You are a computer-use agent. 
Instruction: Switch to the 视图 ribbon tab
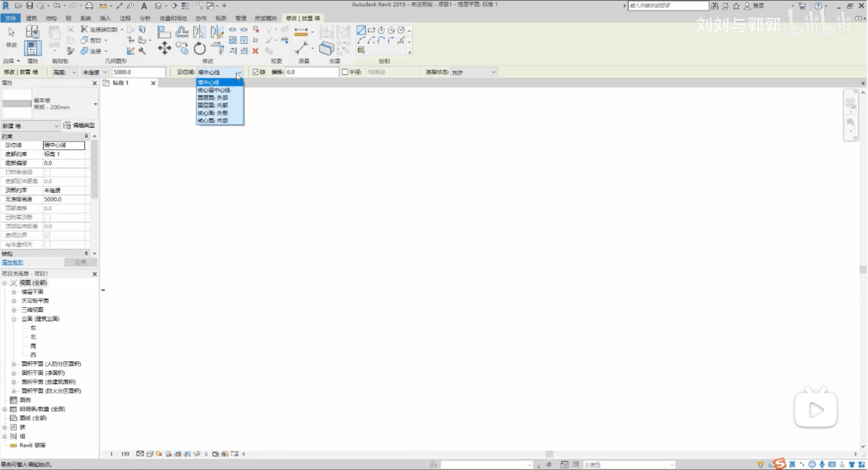pos(221,18)
